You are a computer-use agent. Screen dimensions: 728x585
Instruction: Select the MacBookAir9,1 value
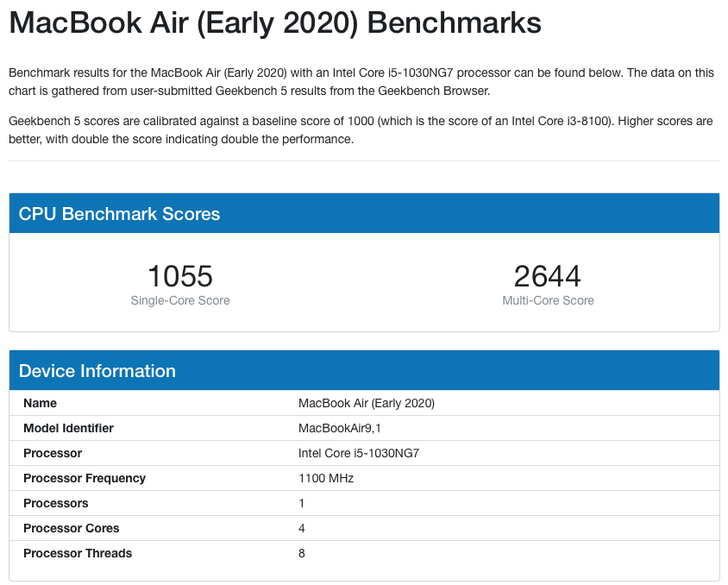(339, 428)
